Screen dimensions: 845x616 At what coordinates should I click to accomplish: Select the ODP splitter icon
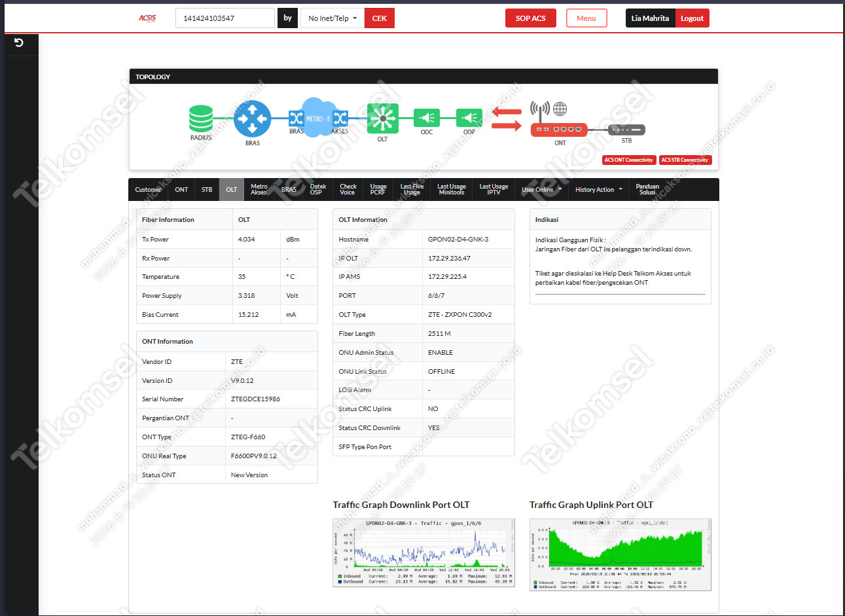469,118
